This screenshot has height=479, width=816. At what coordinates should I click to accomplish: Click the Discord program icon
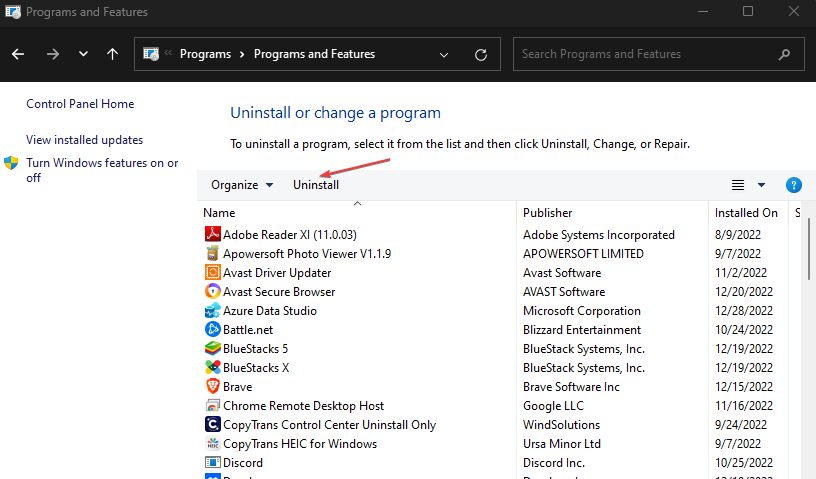click(212, 462)
